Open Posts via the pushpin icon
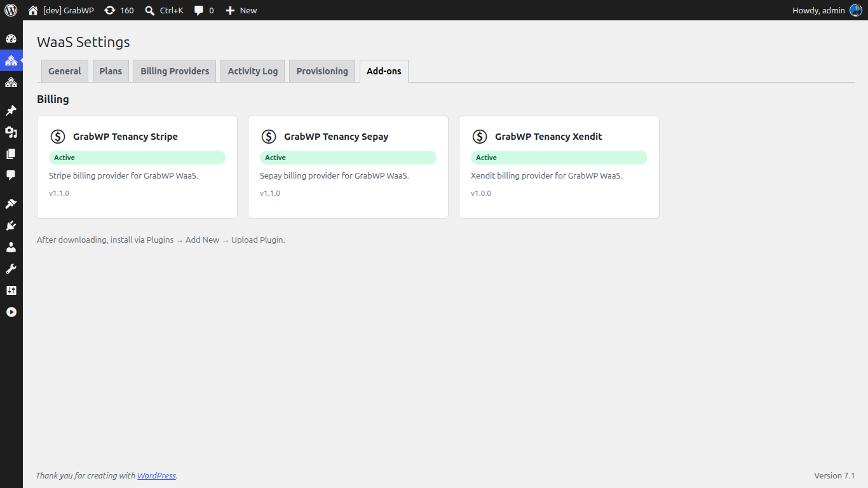The height and width of the screenshot is (488, 868). [11, 111]
